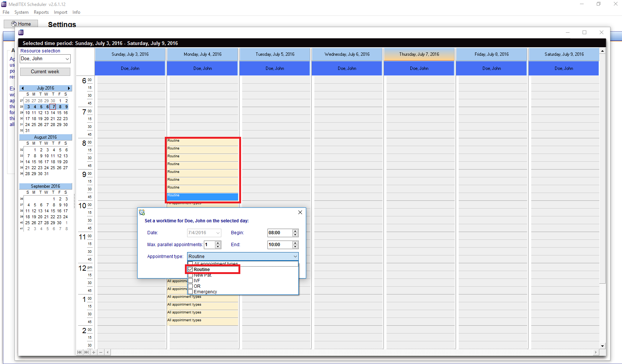Click the MedITEX Scheduler title bar icon
The width and height of the screenshot is (622, 364).
tap(4, 4)
